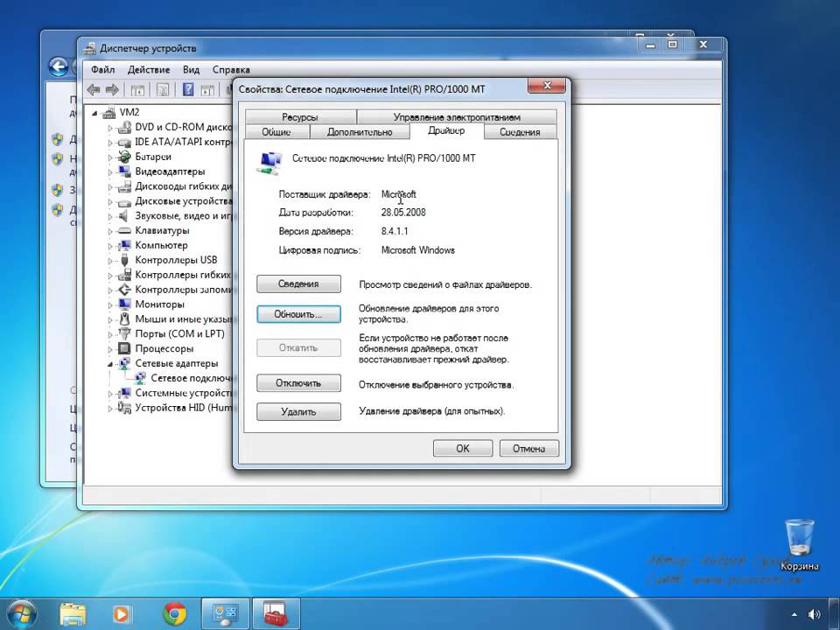Switch to the Общие tab

coord(276,132)
